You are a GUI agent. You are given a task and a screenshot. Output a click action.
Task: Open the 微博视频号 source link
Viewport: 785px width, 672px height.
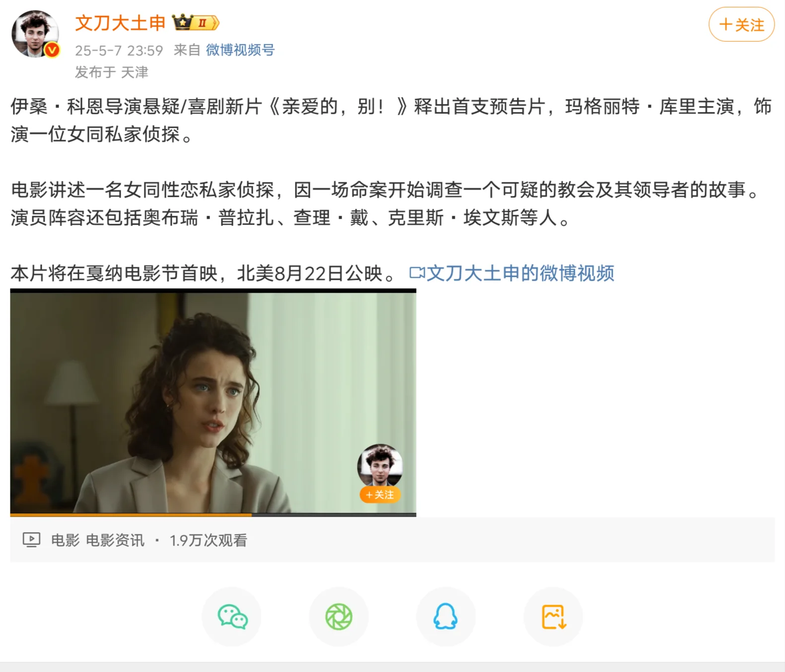pos(240,50)
